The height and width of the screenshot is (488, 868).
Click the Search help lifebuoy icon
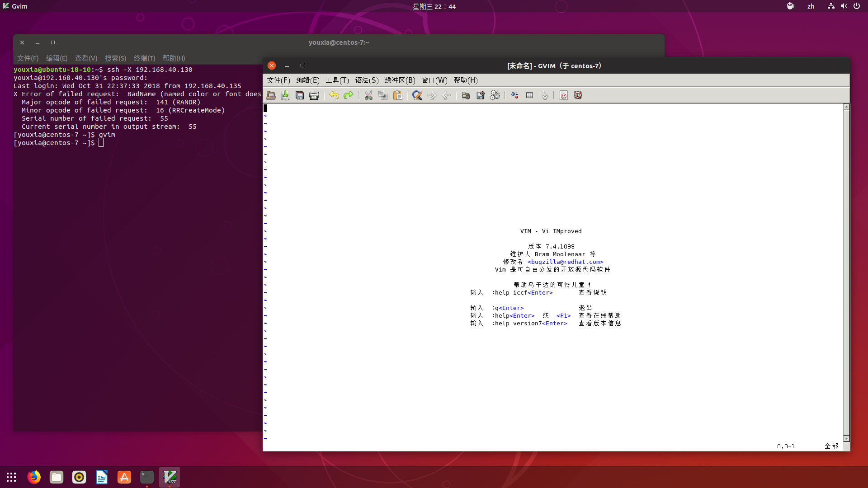[x=578, y=95]
